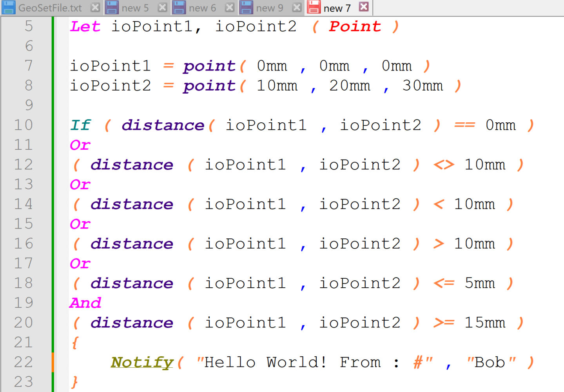Switch to the GeoSetFile.txt tab
The width and height of the screenshot is (564, 392).
[50, 8]
